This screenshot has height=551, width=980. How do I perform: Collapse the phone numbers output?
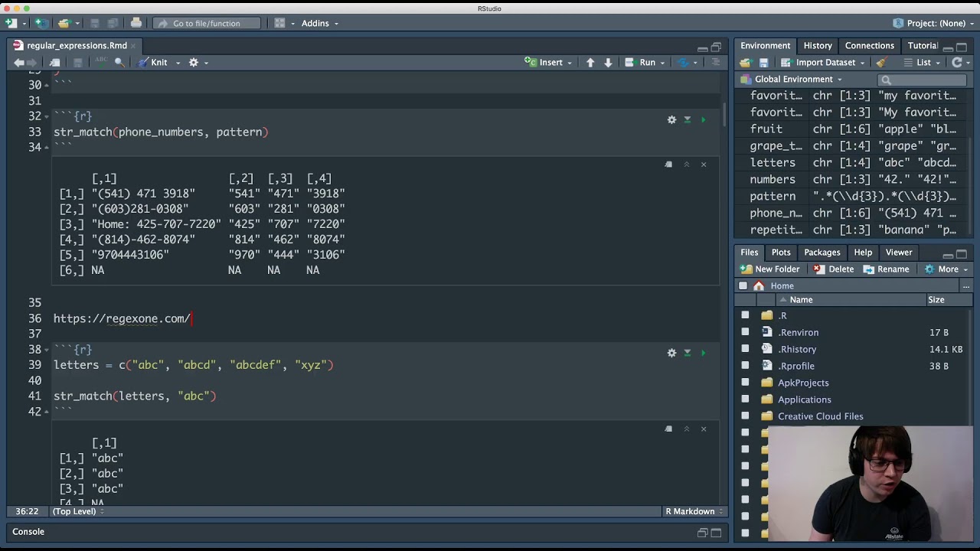tap(686, 165)
